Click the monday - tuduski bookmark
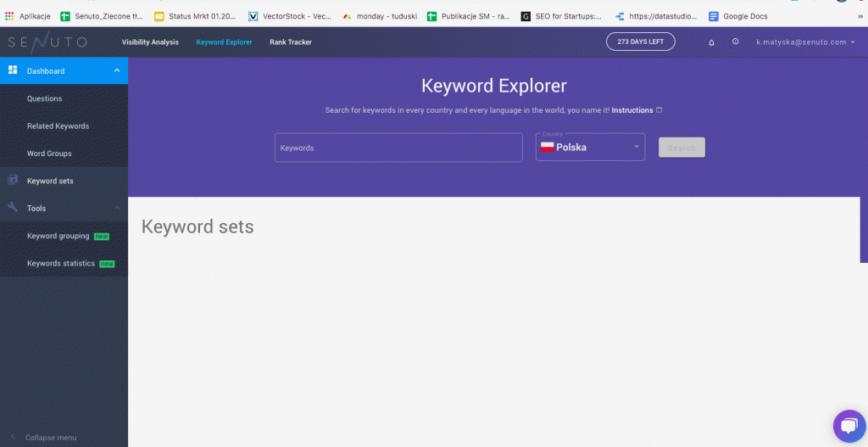Screen dimensions: 868x447 click(x=377, y=16)
